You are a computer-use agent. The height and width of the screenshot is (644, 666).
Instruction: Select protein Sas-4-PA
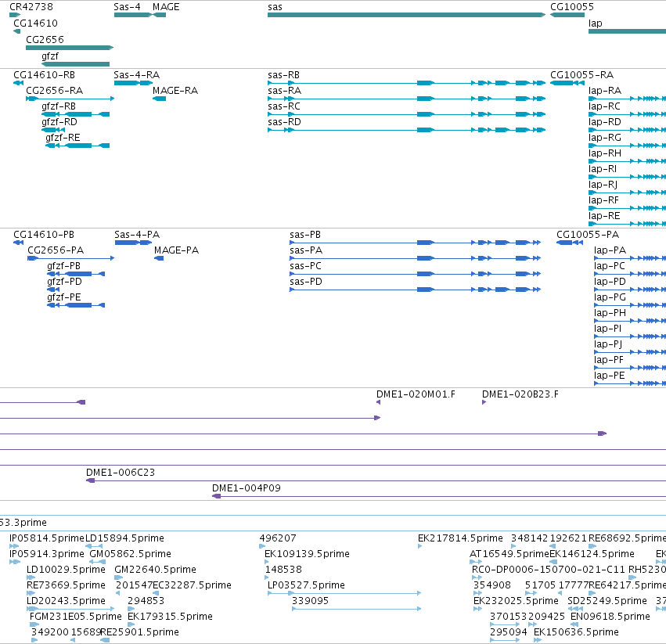click(133, 243)
